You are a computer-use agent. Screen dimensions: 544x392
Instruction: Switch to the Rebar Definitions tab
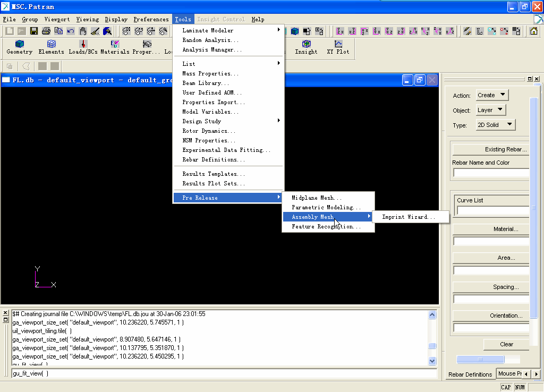coord(470,374)
